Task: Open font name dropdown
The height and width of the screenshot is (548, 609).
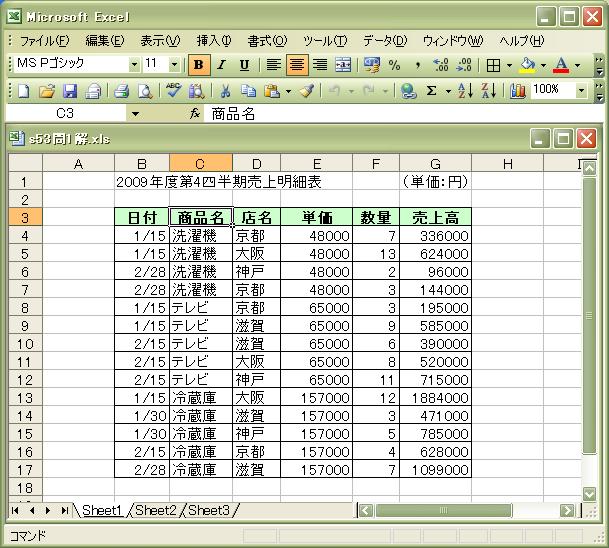Action: pos(134,64)
